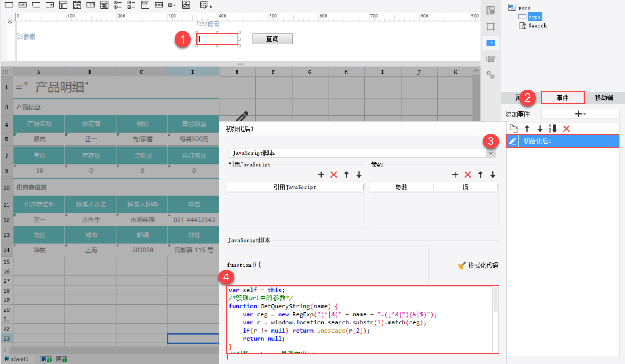The height and width of the screenshot is (364, 625).
Task: Move the selected event down
Action: point(540,129)
